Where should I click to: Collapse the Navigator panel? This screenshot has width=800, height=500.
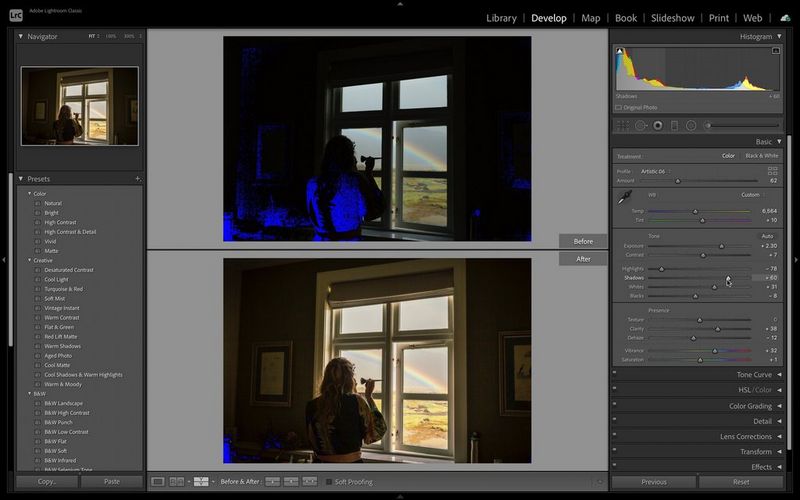pyautogui.click(x=21, y=36)
